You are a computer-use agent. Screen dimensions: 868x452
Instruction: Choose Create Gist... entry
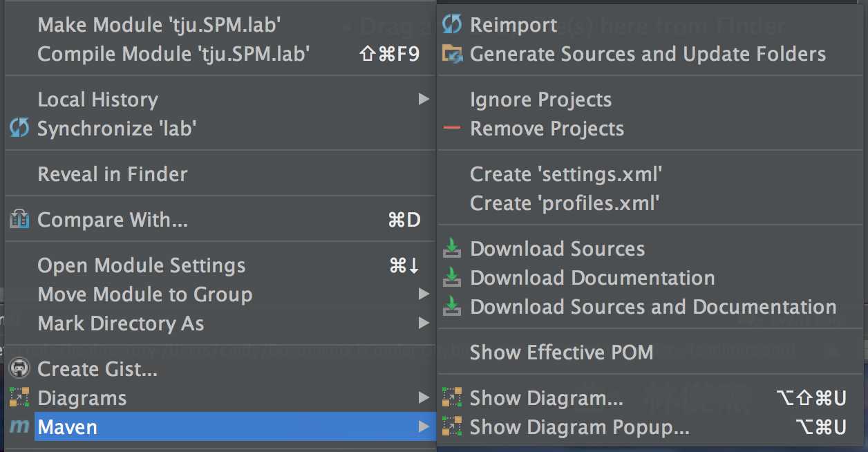point(221,369)
